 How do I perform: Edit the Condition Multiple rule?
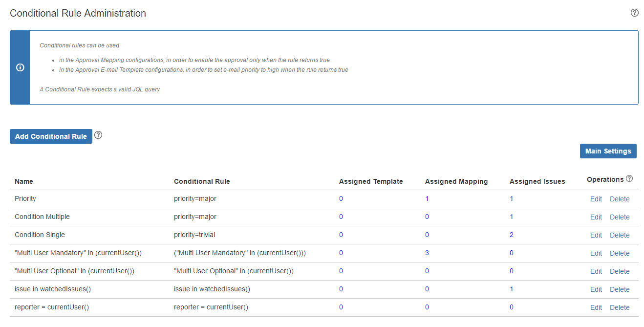(596, 217)
